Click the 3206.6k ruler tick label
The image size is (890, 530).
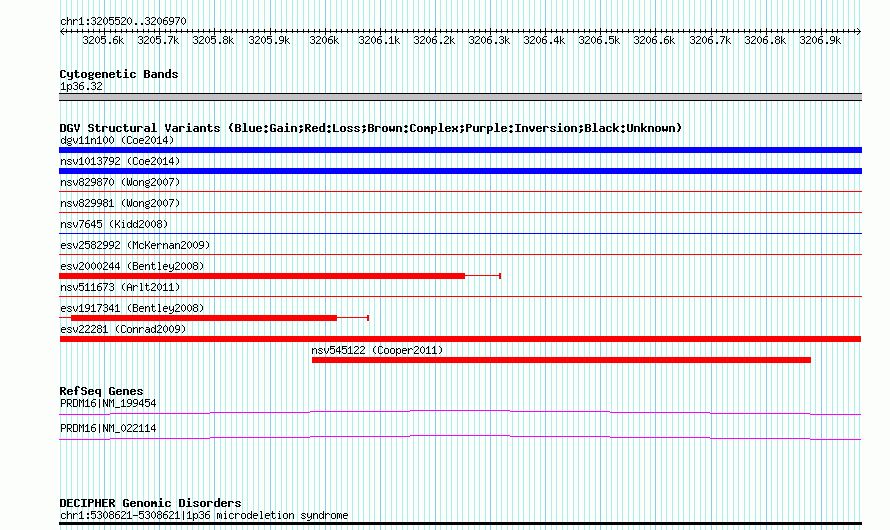[x=654, y=40]
